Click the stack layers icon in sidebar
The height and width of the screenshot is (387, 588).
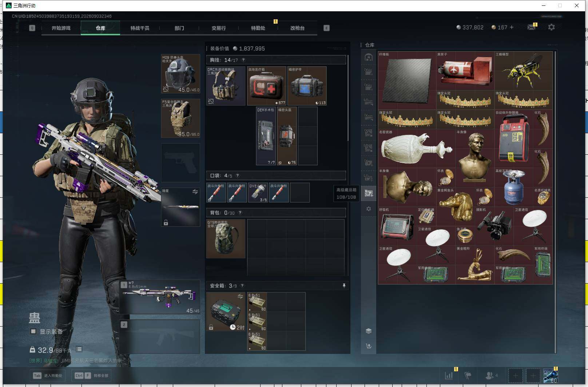pos(369,331)
